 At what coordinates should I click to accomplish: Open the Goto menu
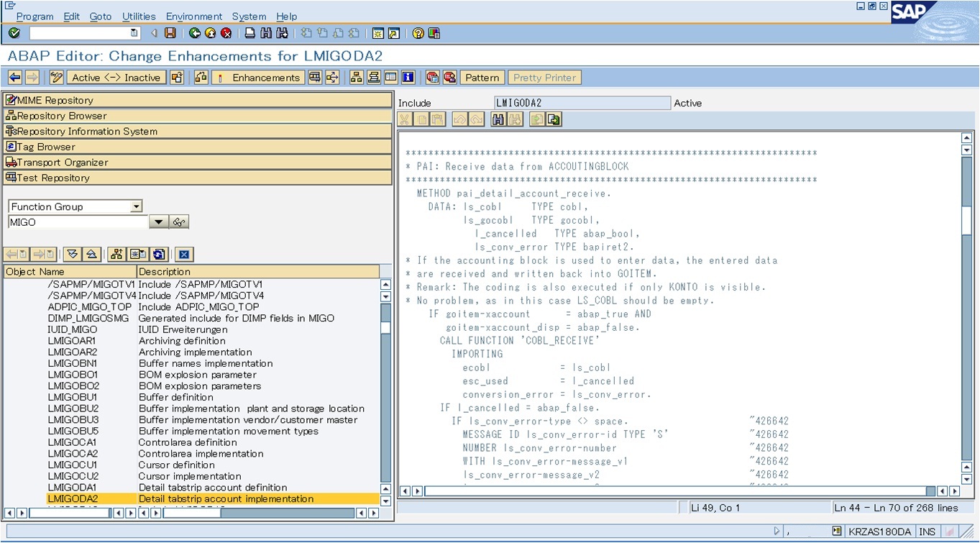[101, 16]
